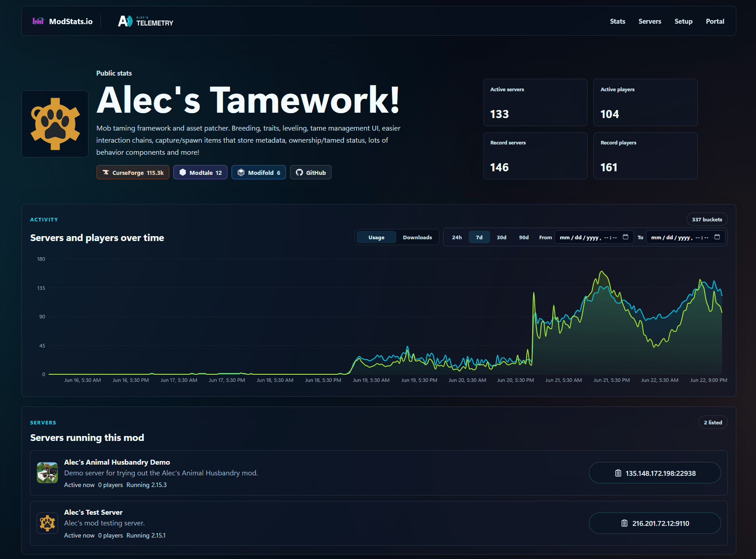The image size is (756, 559).
Task: Open the Modifold 6 link
Action: [x=259, y=173]
